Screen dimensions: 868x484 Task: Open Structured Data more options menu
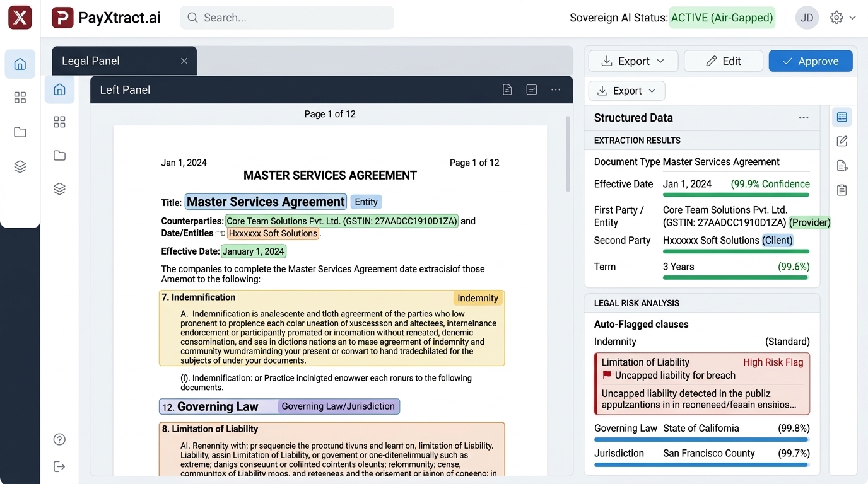pos(804,118)
